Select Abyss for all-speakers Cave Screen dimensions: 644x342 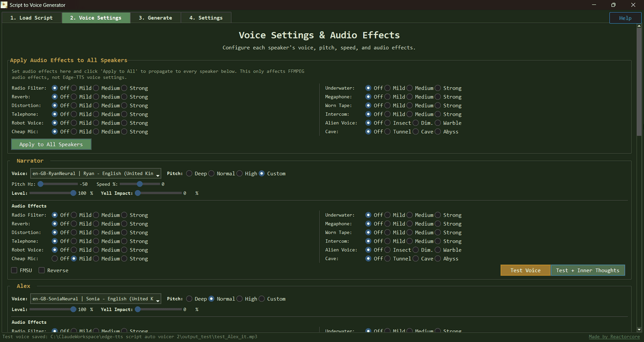pos(447,132)
